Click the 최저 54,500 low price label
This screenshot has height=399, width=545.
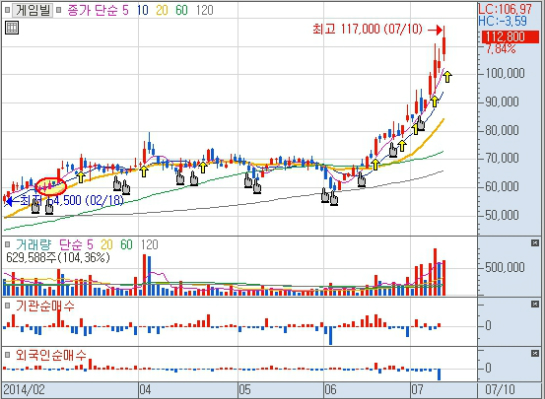[72, 201]
